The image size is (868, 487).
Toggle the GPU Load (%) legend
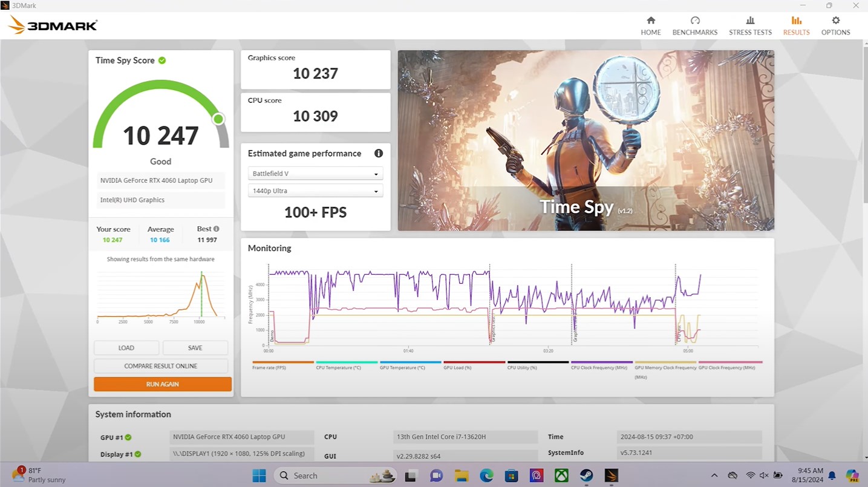click(474, 365)
